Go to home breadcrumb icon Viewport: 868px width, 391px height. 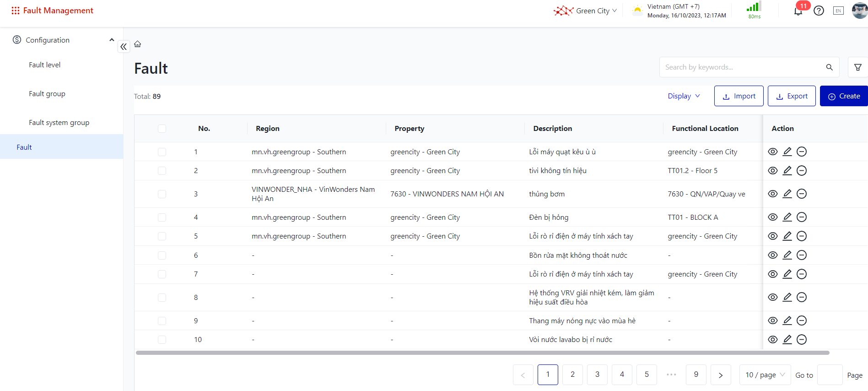138,44
